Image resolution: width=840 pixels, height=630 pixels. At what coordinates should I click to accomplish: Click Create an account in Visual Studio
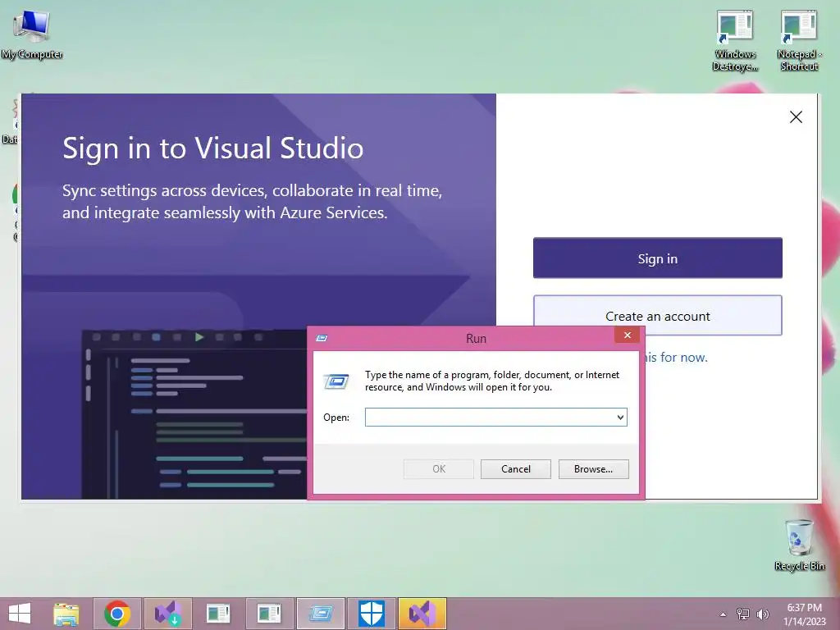pos(657,316)
